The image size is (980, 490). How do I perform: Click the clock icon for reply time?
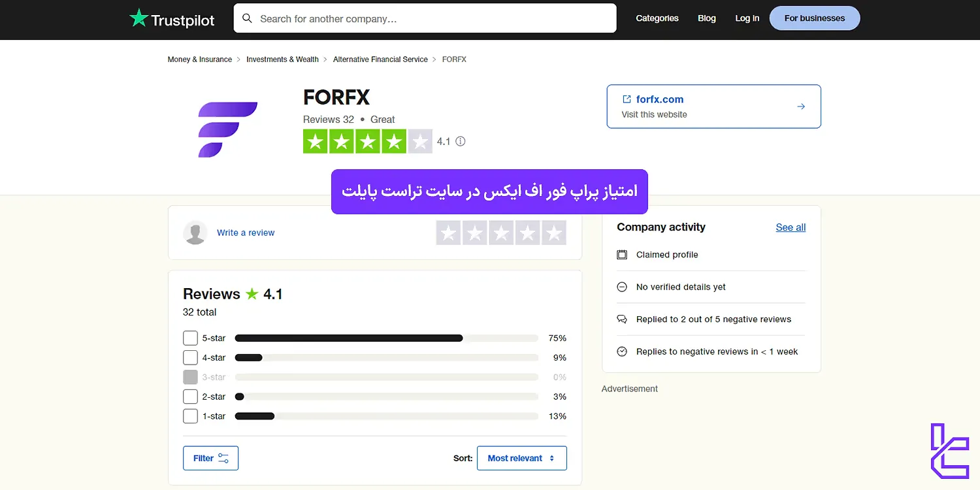621,351
